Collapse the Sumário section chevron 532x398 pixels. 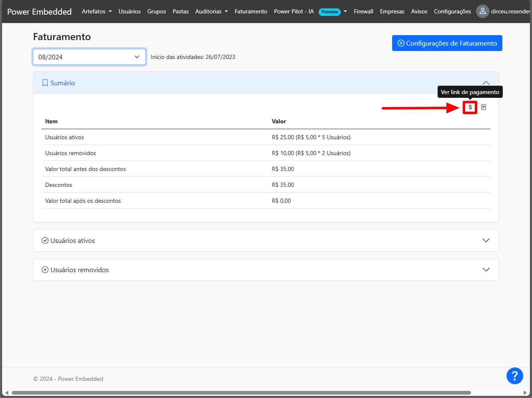486,83
